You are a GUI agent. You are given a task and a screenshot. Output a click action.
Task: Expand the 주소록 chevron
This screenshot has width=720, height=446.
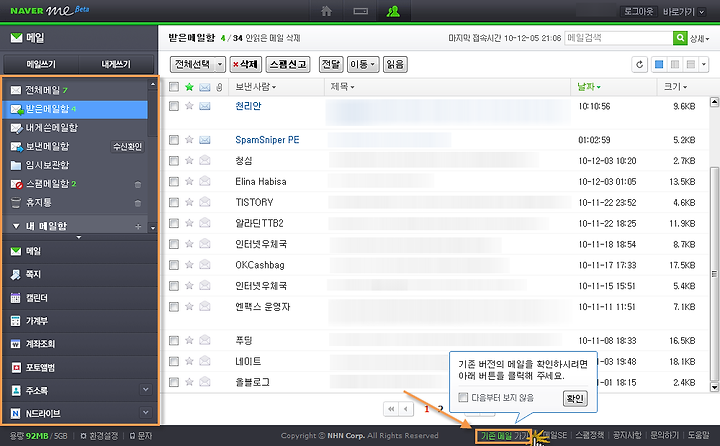pyautogui.click(x=146, y=390)
